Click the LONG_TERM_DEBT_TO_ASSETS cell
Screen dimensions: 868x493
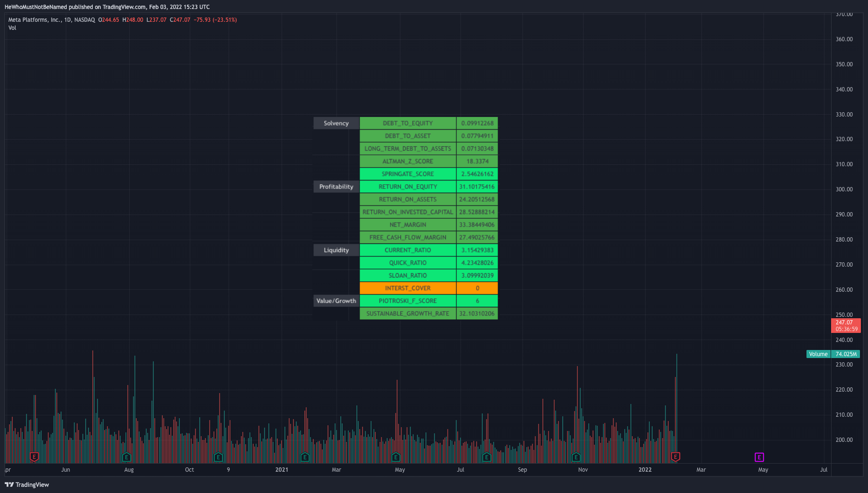(x=408, y=149)
